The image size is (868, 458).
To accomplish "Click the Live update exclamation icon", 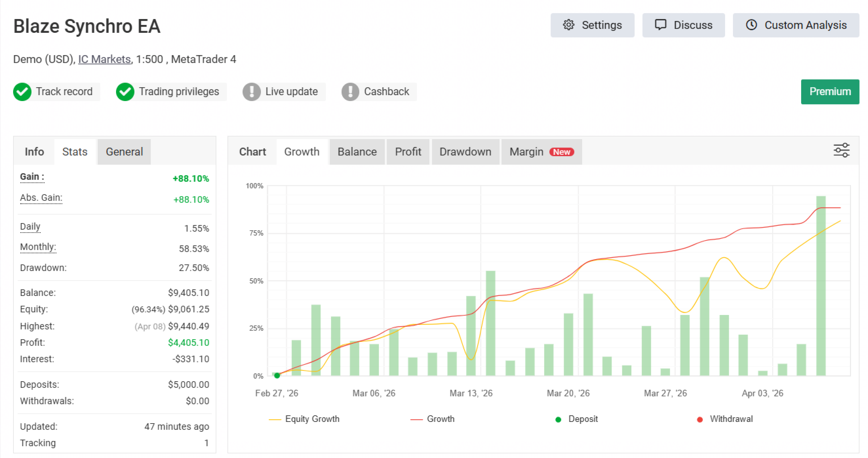I will coord(252,92).
